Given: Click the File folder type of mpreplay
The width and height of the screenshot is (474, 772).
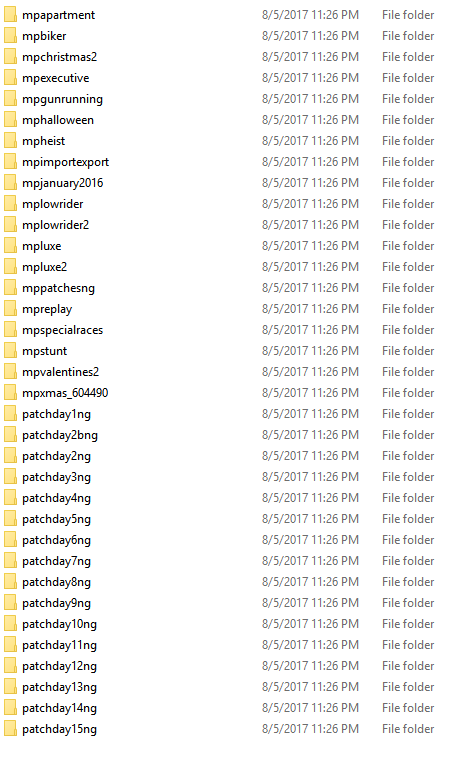Looking at the screenshot, I should pyautogui.click(x=408, y=309).
